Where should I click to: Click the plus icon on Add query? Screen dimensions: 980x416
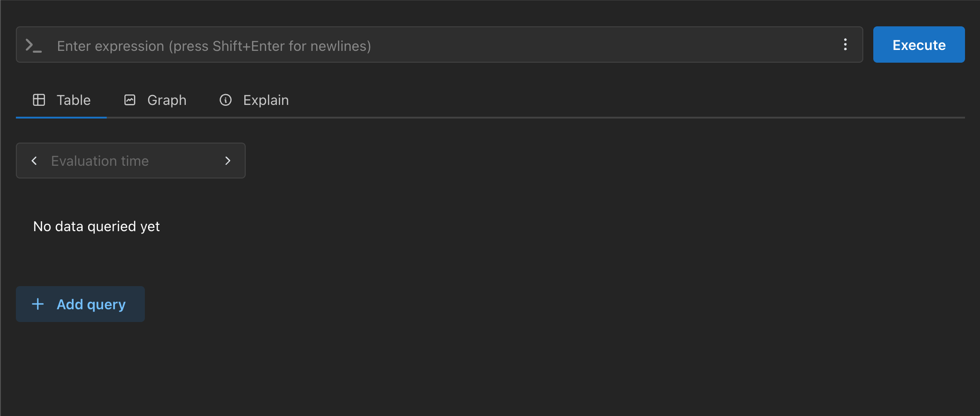tap(38, 304)
